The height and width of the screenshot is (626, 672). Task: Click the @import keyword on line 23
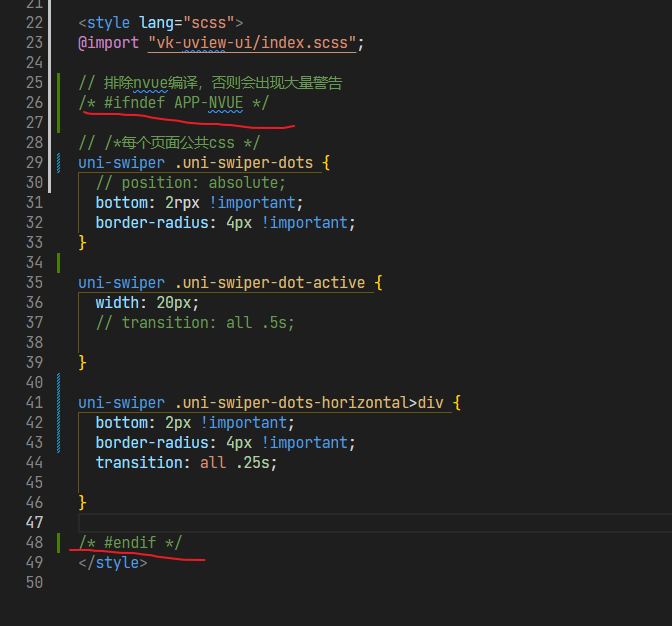(x=108, y=42)
